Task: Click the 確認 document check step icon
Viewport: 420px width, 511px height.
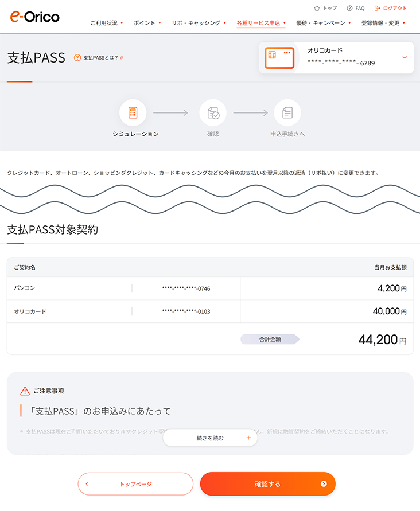Action: [213, 113]
